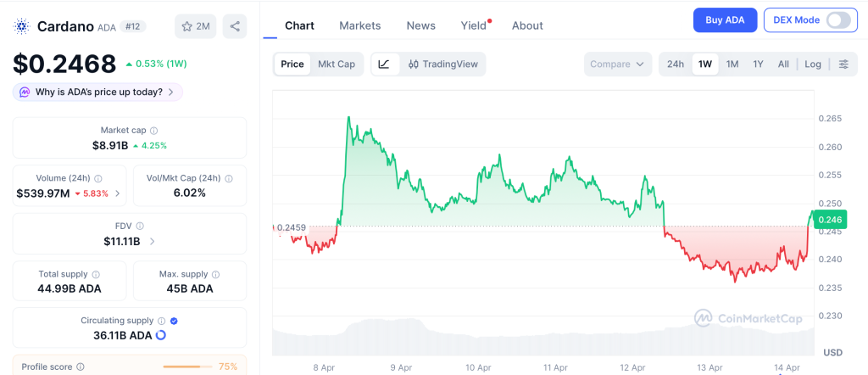Screen dimensions: 868x375
Task: Click the FDV info icon
Action: tap(140, 227)
